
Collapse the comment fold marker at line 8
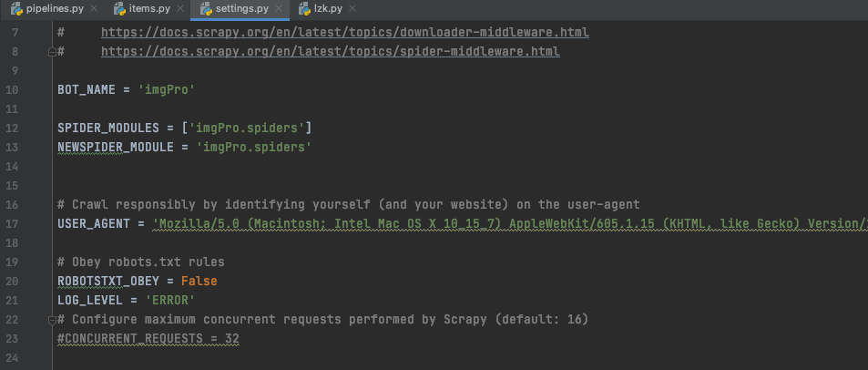tap(52, 52)
